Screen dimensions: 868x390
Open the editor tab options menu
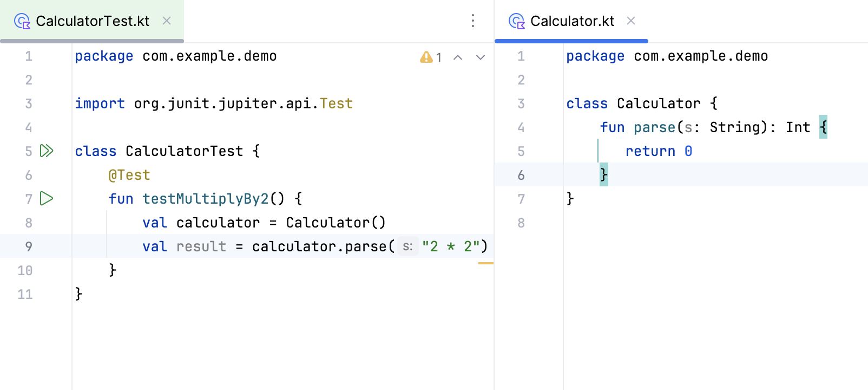[473, 21]
